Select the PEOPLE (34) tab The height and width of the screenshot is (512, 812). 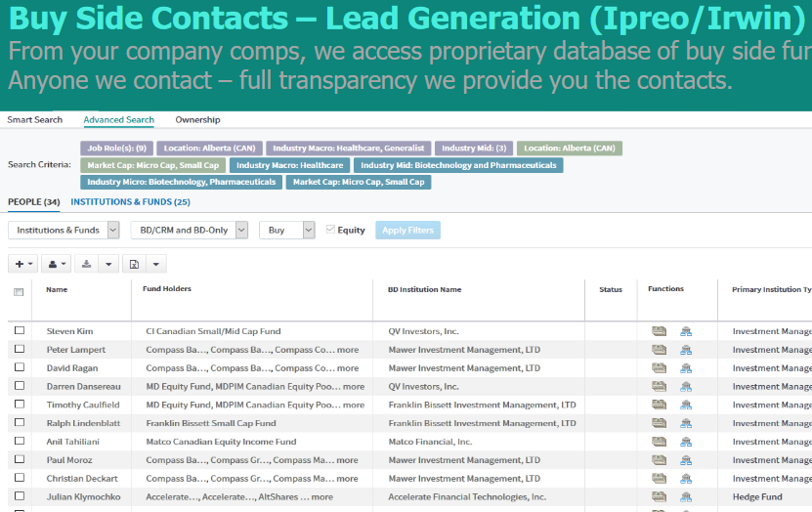click(x=33, y=202)
